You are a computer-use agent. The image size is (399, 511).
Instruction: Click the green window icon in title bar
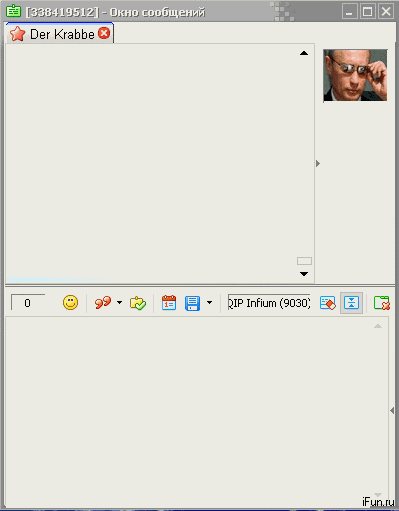[14, 11]
